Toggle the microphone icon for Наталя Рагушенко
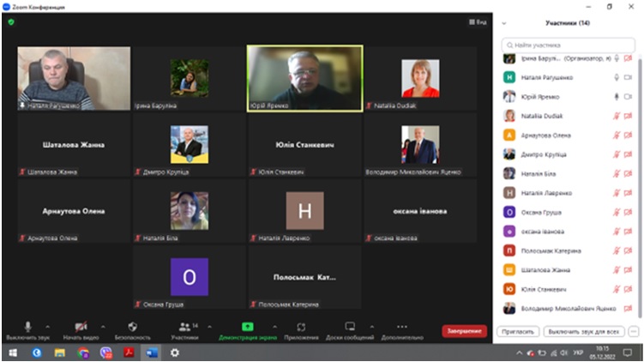 (617, 77)
